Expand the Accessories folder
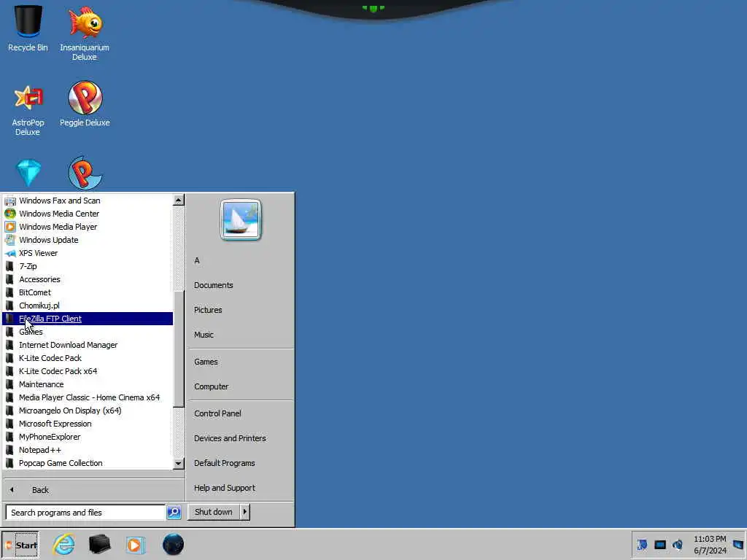This screenshot has height=560, width=747. pyautogui.click(x=88, y=279)
